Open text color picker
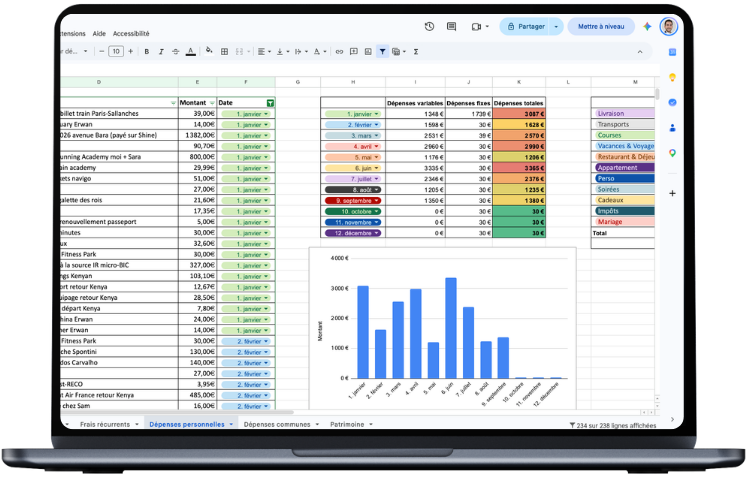 [x=191, y=51]
